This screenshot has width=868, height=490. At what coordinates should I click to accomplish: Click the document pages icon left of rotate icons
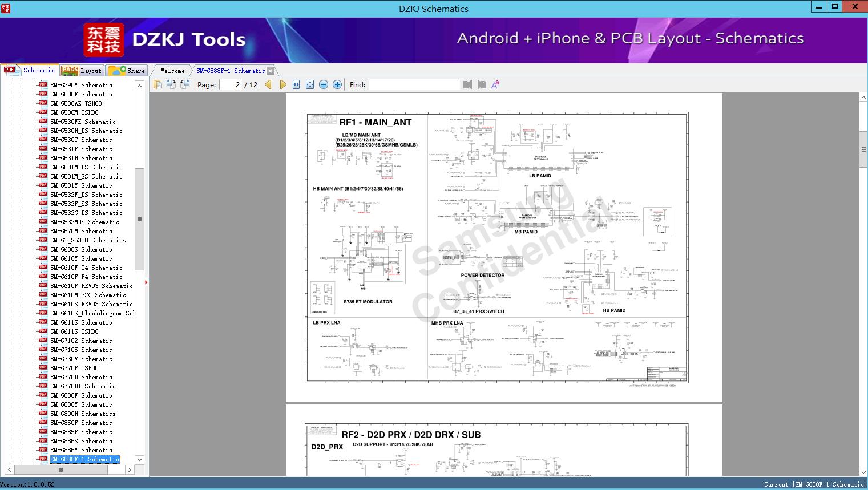(158, 84)
